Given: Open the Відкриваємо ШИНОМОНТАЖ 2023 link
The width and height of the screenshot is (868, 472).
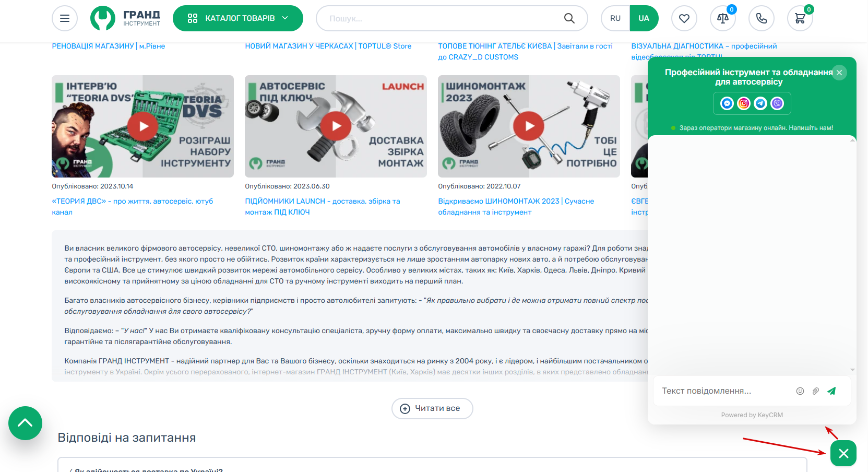Looking at the screenshot, I should tap(516, 207).
